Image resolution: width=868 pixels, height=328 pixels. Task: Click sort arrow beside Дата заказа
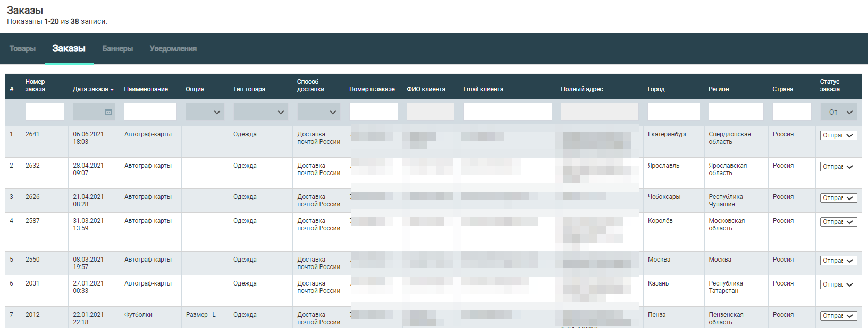point(112,90)
